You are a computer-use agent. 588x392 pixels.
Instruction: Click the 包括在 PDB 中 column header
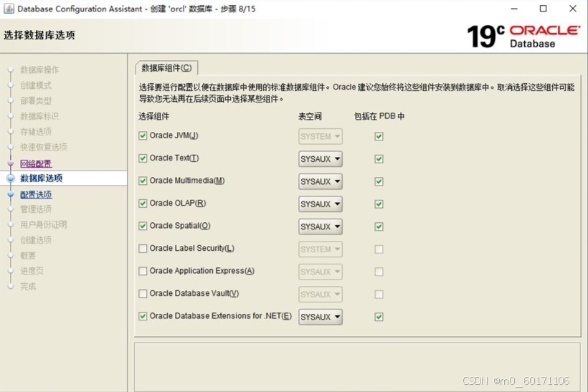point(379,116)
